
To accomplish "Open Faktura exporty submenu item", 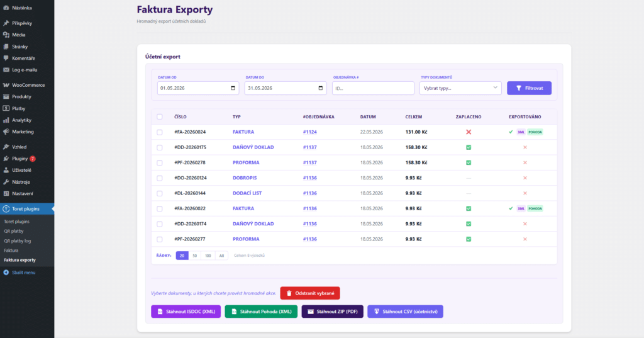I will click(19, 260).
